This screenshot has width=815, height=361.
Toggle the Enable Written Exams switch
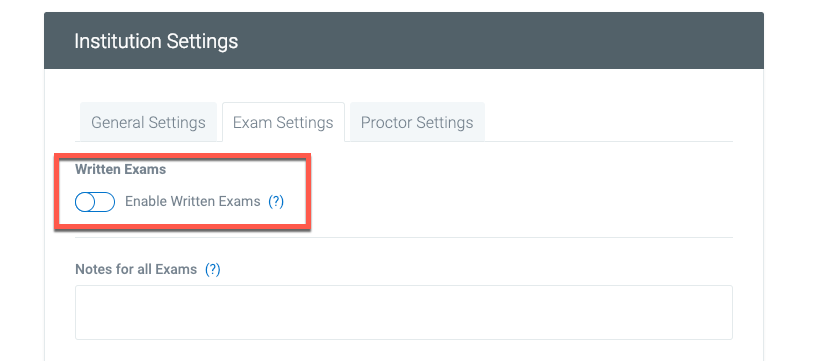click(x=95, y=202)
